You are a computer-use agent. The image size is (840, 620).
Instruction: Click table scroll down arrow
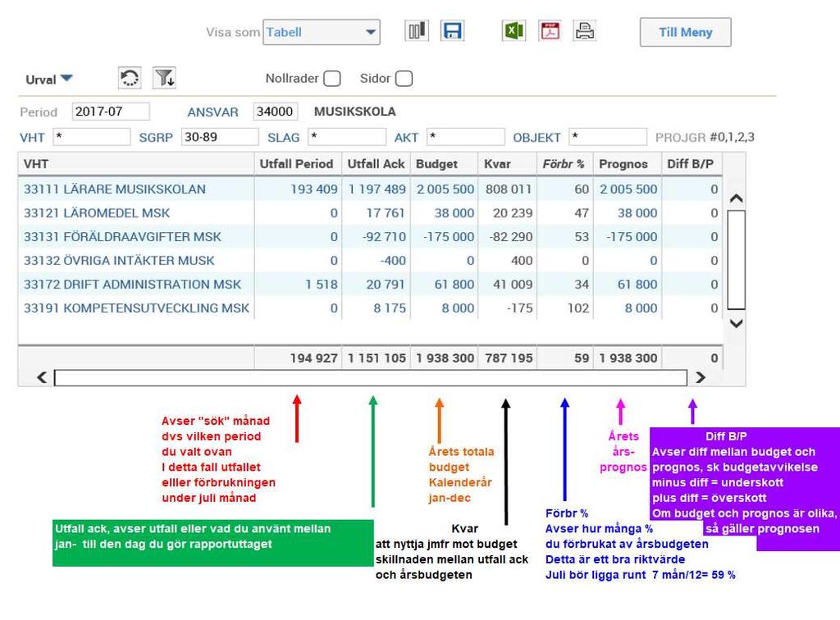[x=736, y=323]
